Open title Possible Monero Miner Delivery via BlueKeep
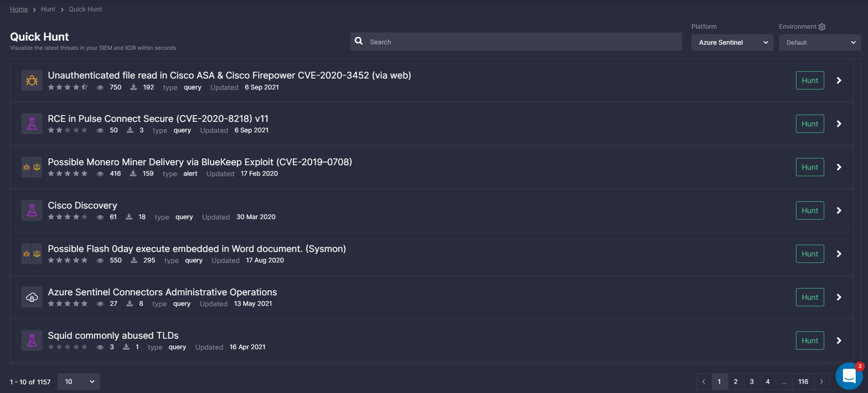 (200, 162)
